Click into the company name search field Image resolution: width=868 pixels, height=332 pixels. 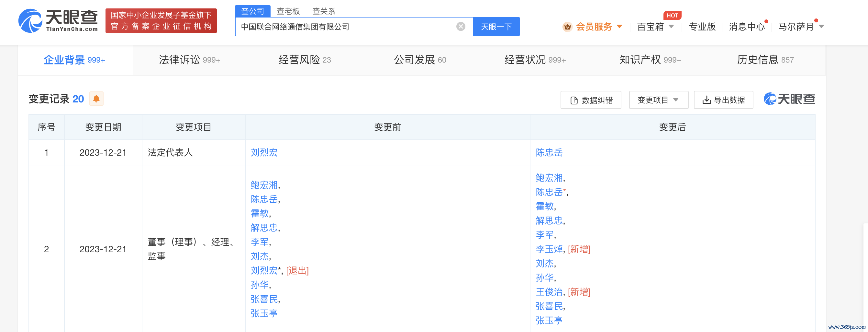[x=347, y=27]
